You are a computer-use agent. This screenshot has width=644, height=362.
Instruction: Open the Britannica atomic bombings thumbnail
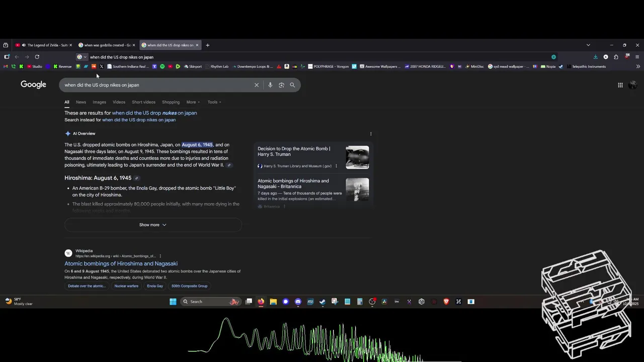(357, 190)
